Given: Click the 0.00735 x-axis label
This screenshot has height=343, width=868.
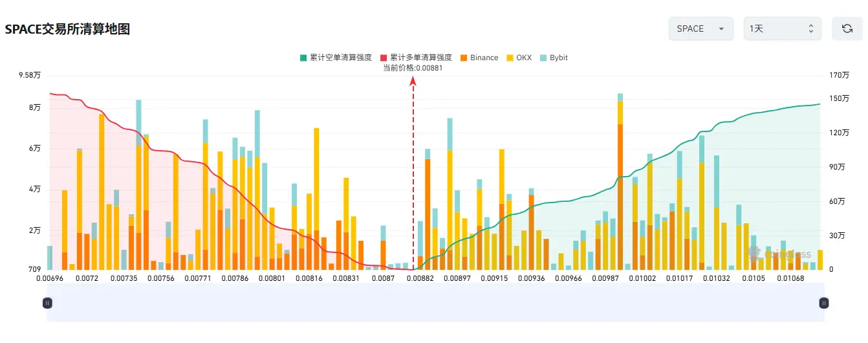Looking at the screenshot, I should [x=124, y=278].
